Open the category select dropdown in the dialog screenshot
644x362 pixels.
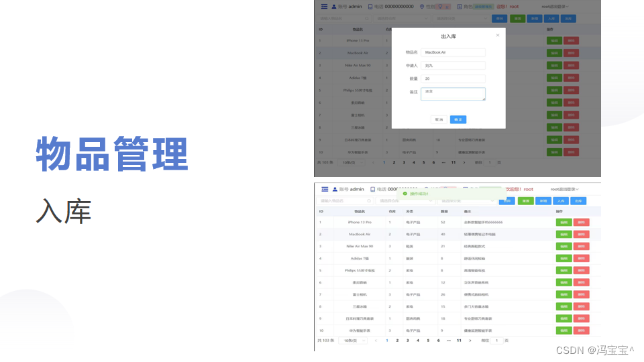pyautogui.click(x=461, y=19)
